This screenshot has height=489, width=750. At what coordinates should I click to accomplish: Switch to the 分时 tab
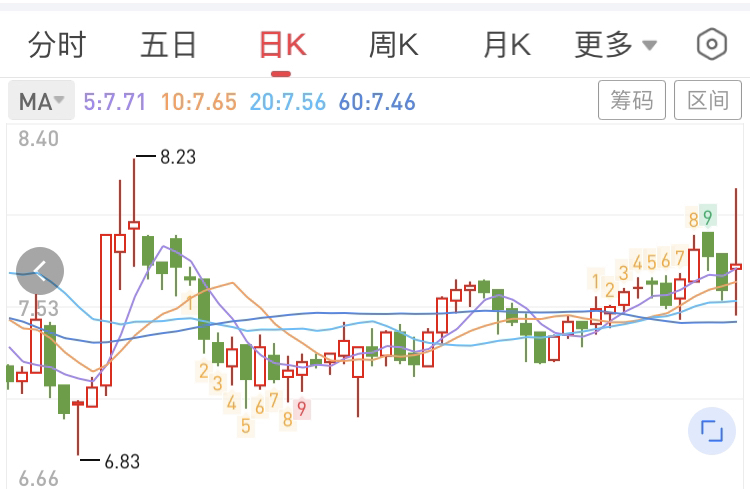pos(56,45)
